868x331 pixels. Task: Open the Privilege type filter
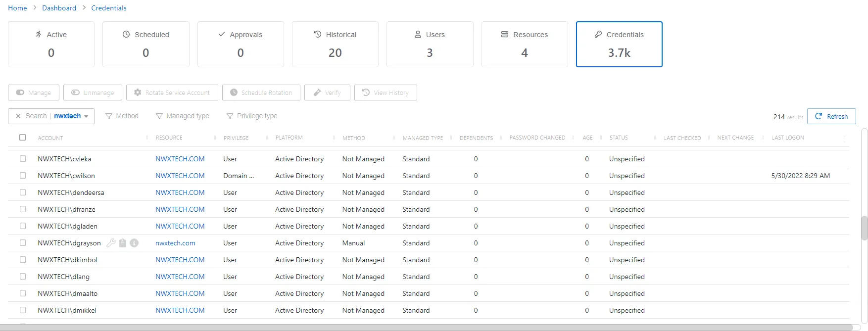click(251, 116)
